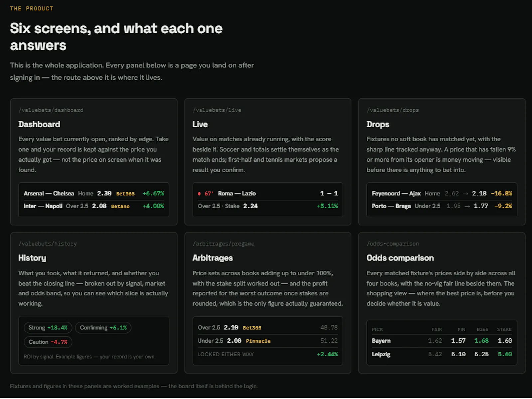Image resolution: width=532 pixels, height=399 pixels.
Task: Click the /arbitrages/pregame route label
Action: click(x=223, y=244)
